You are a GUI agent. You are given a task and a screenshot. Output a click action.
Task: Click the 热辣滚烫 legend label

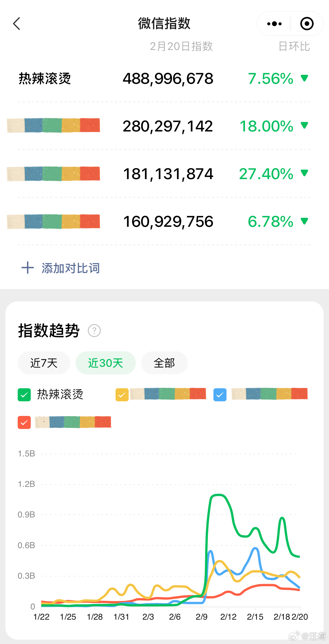click(60, 394)
